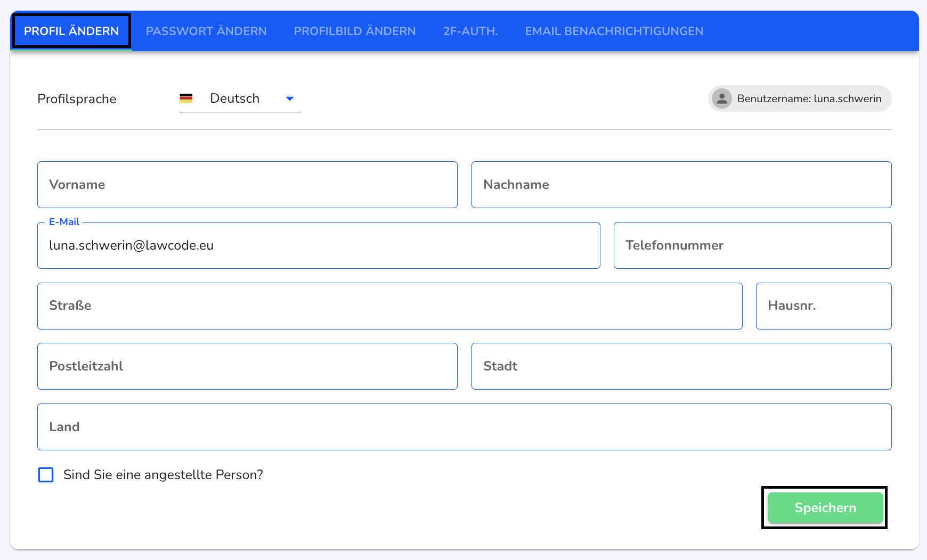Focus the Stadt input field
The width and height of the screenshot is (927, 560).
point(681,366)
